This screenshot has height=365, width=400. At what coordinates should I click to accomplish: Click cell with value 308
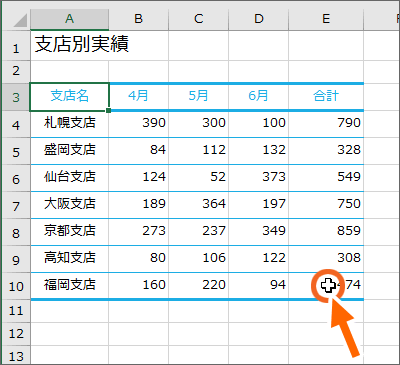click(x=326, y=259)
